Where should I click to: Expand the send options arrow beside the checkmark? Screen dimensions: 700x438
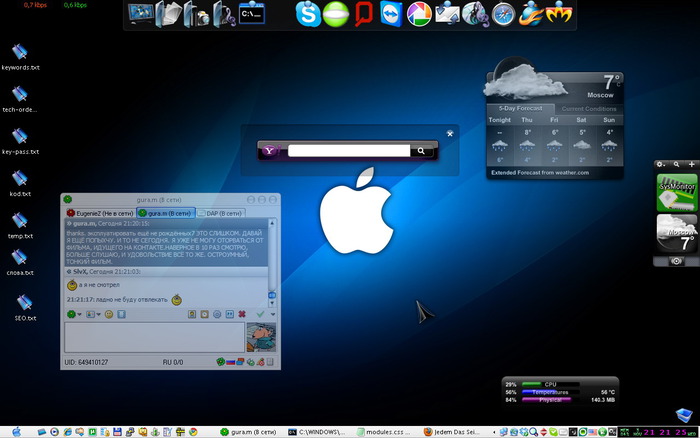pyautogui.click(x=273, y=314)
